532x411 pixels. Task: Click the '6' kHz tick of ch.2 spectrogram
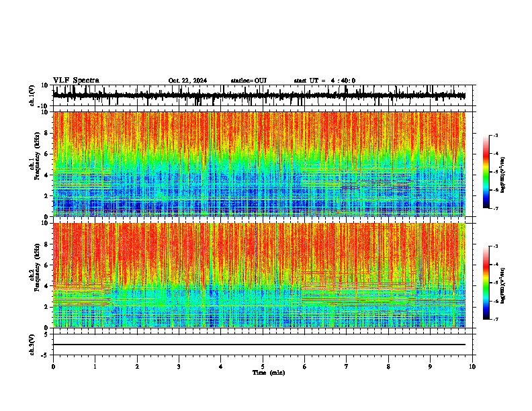point(46,265)
